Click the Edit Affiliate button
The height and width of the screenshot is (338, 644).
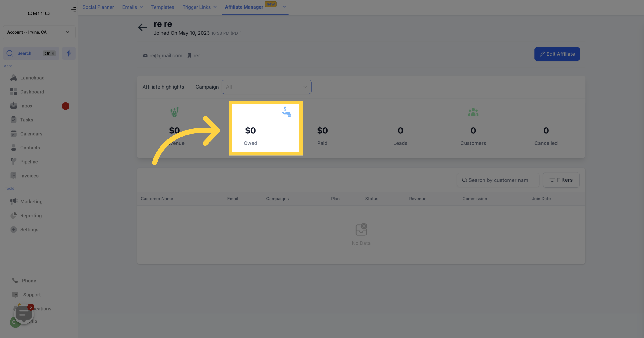click(x=557, y=54)
